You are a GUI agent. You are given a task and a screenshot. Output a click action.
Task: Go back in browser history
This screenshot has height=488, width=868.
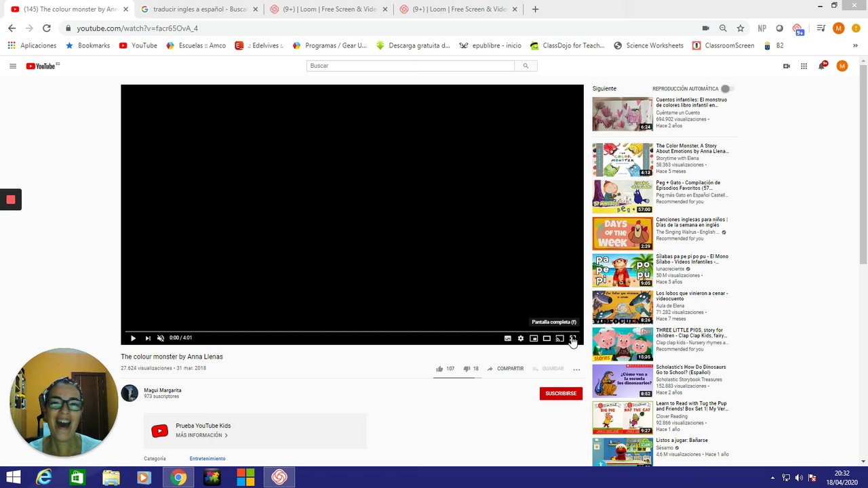[x=12, y=28]
